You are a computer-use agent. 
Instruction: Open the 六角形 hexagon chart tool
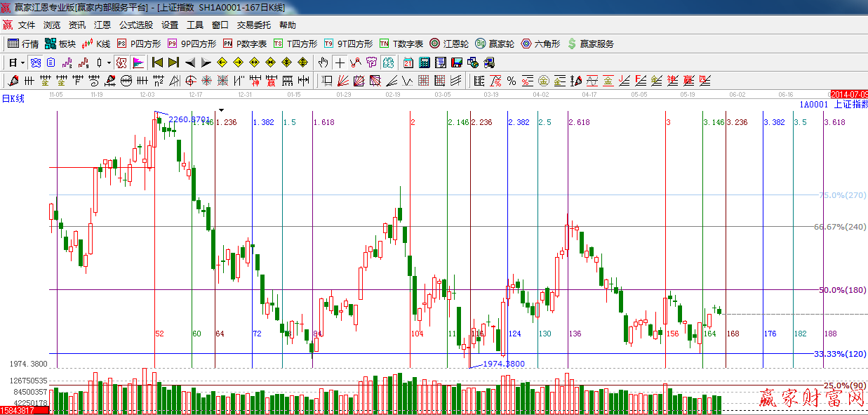point(540,44)
